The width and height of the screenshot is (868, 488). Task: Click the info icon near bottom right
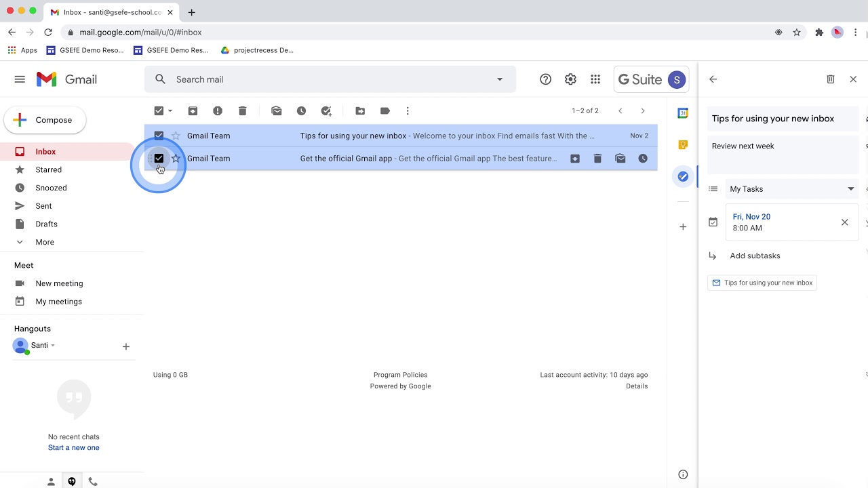click(x=683, y=474)
